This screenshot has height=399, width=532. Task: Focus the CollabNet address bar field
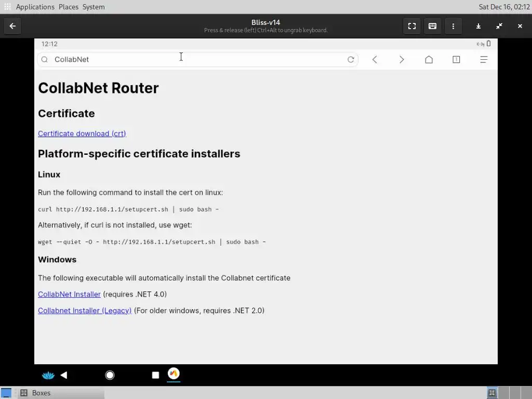click(197, 60)
